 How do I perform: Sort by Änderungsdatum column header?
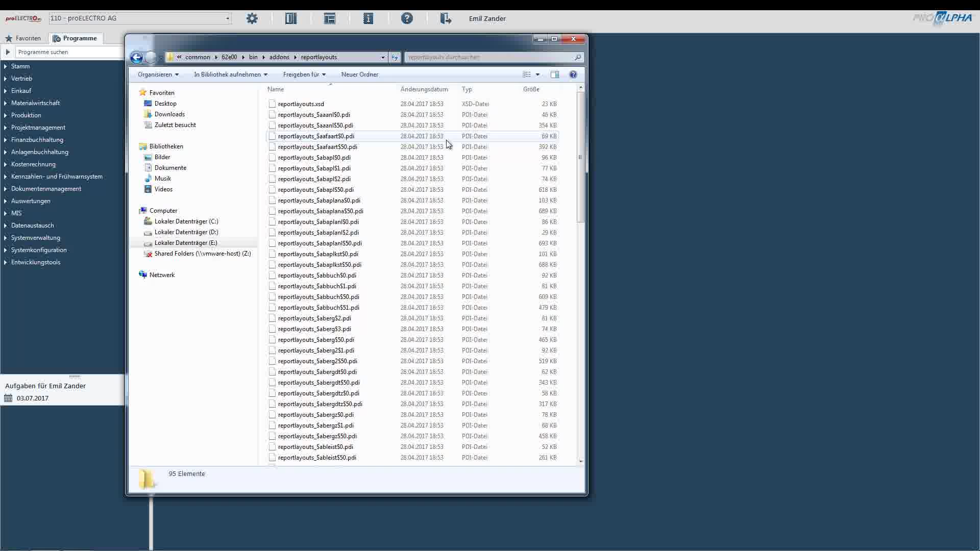pyautogui.click(x=424, y=89)
